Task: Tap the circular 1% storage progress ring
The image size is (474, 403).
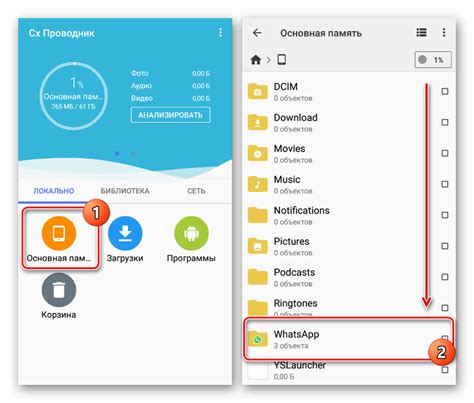Action: click(x=74, y=96)
